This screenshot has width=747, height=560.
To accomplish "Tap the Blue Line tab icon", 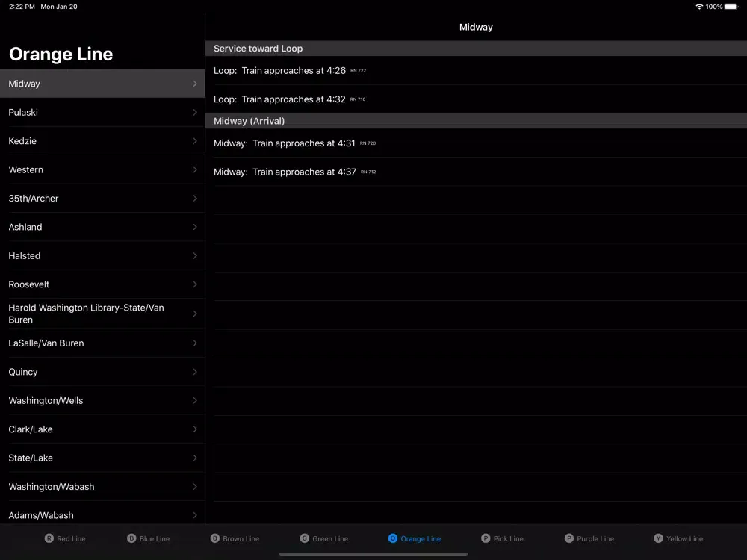I will pos(131,538).
